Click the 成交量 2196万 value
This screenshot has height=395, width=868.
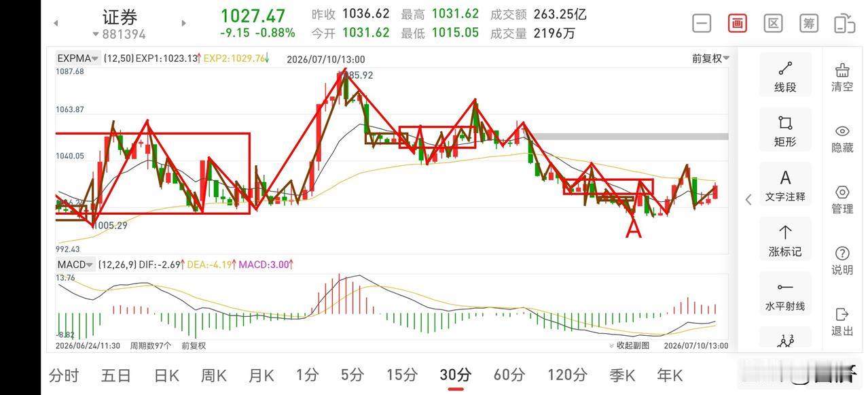tap(532, 33)
